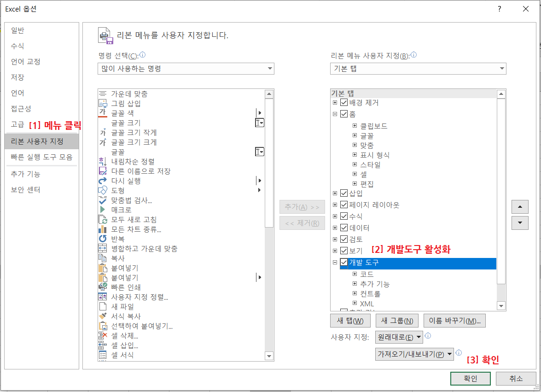Click the 가운데 맞춤 command icon
This screenshot has height=392, width=541.
(103, 94)
